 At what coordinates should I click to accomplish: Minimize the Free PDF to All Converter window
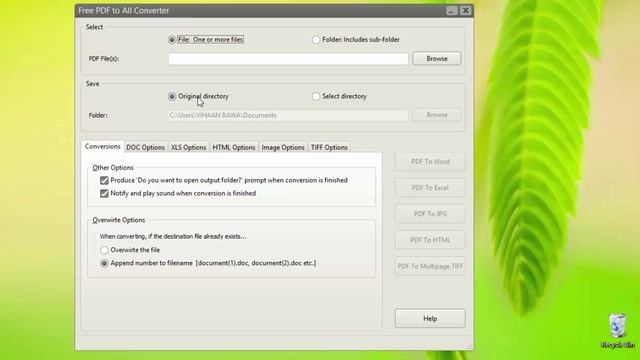(451, 11)
